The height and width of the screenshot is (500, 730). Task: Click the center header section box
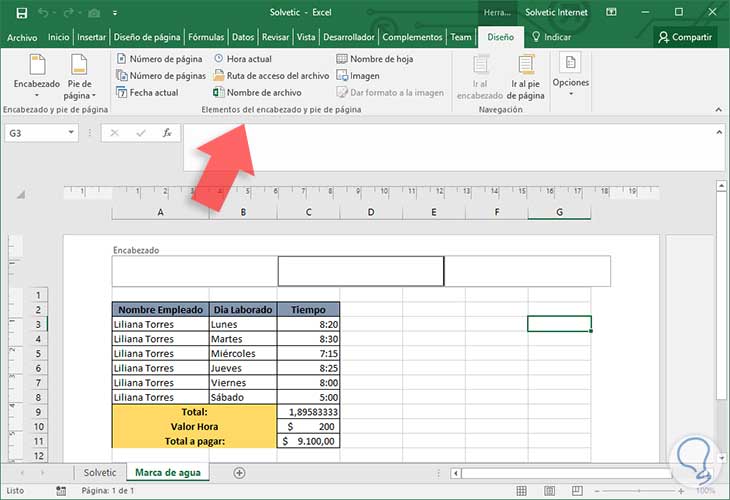(361, 271)
